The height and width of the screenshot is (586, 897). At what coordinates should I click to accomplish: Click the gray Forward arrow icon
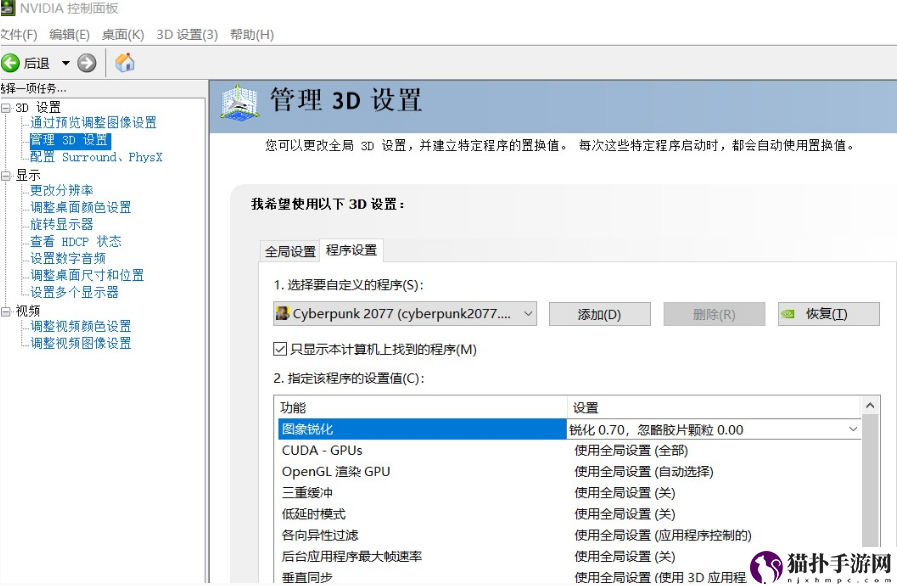(86, 63)
